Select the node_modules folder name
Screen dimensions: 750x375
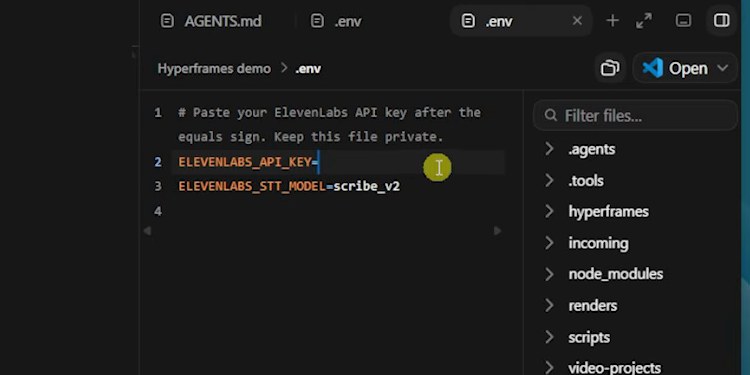coord(616,274)
